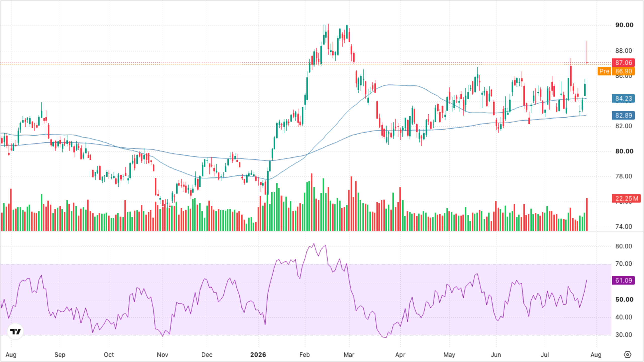Screen dimensions: 644x362
Task: Open chart settings gear icon
Action: tap(628, 355)
